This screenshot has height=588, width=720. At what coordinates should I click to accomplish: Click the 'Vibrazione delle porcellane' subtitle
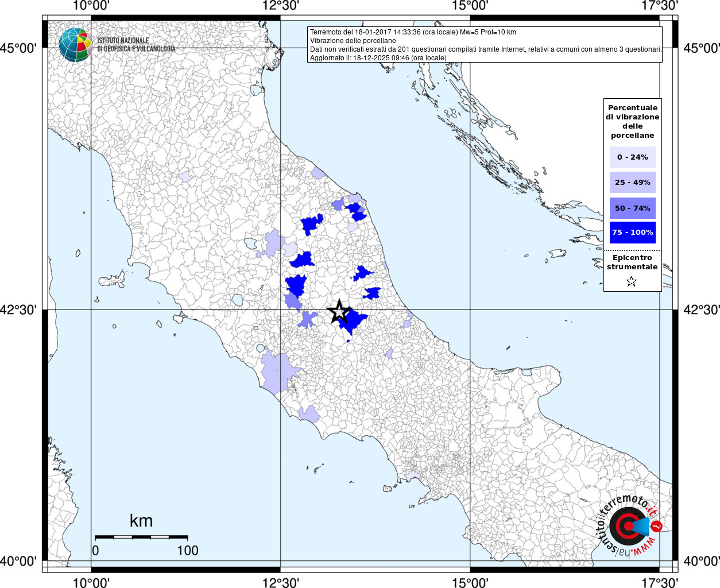(353, 41)
